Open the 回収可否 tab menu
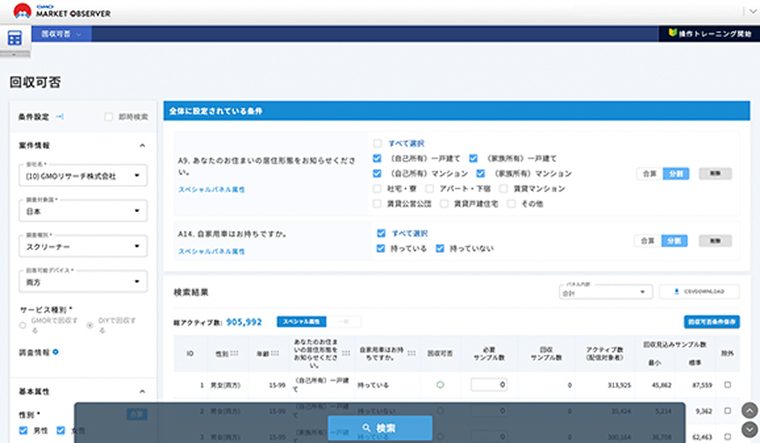Screen dimensions: 760x443 pyautogui.click(x=61, y=34)
